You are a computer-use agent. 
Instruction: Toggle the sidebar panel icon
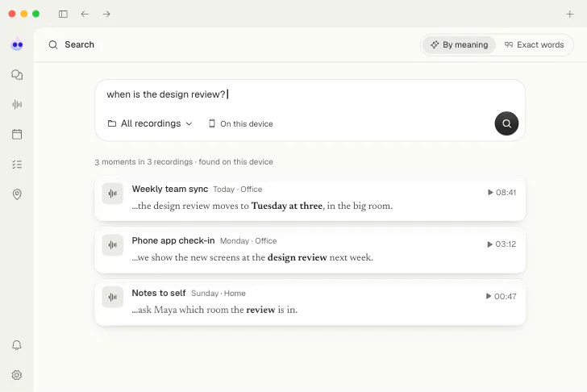click(x=63, y=14)
